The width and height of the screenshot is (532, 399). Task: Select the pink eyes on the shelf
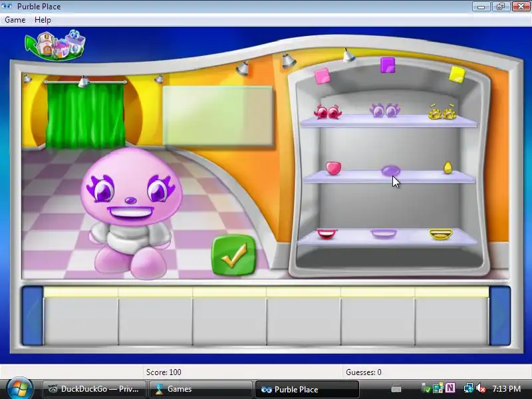pyautogui.click(x=327, y=112)
